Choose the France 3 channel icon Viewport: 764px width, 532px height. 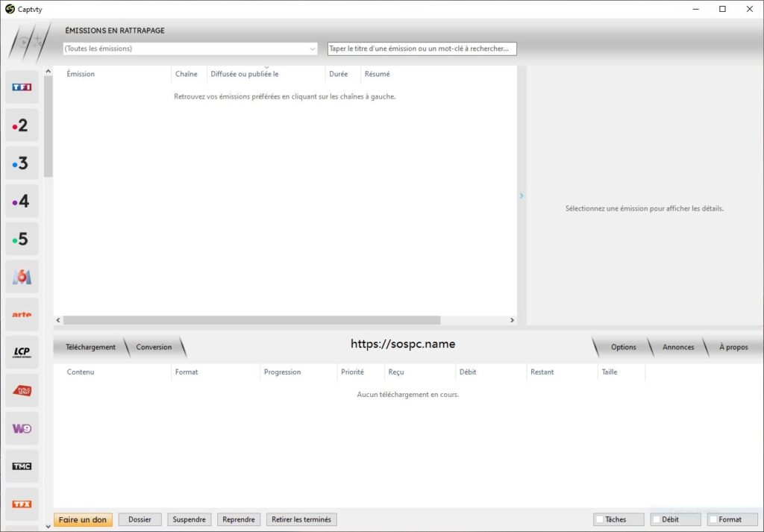22,163
